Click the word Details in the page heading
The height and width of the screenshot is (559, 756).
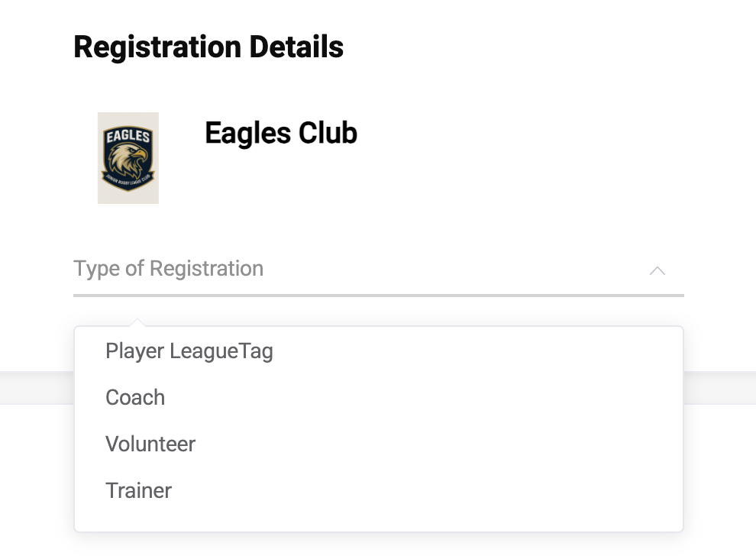pos(296,47)
